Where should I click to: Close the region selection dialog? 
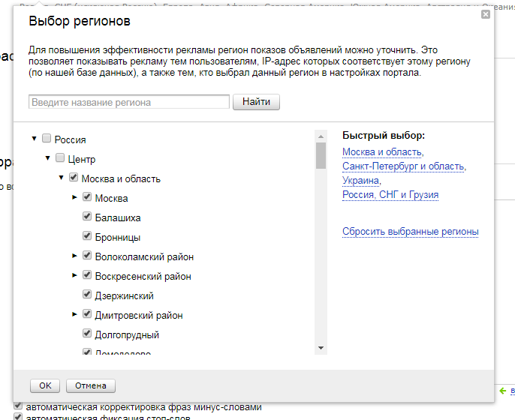(486, 14)
